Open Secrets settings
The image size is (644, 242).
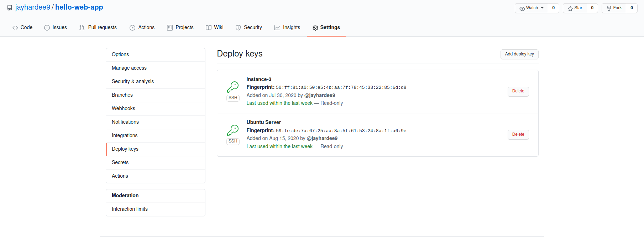[x=156, y=163]
